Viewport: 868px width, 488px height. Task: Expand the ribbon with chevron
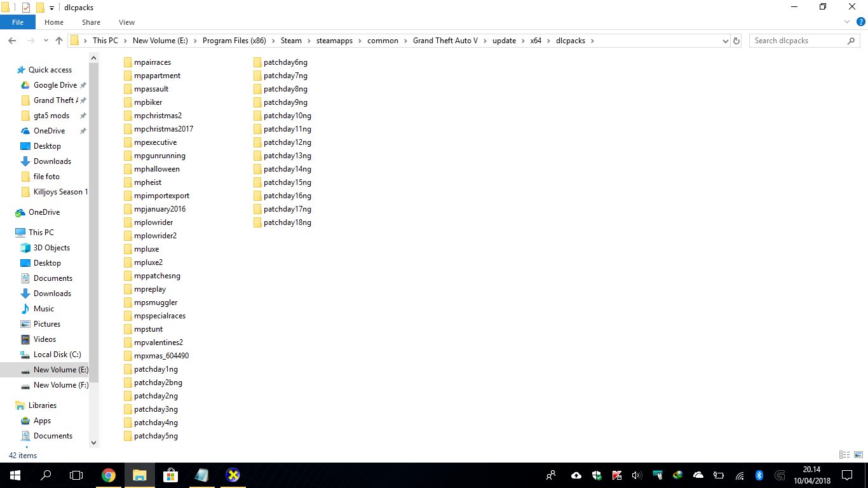(x=846, y=22)
